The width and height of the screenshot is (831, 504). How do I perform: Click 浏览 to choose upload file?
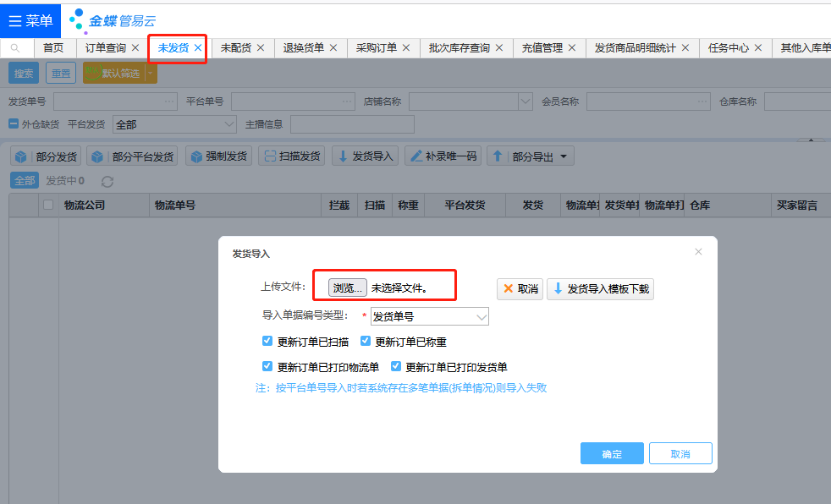click(x=348, y=288)
